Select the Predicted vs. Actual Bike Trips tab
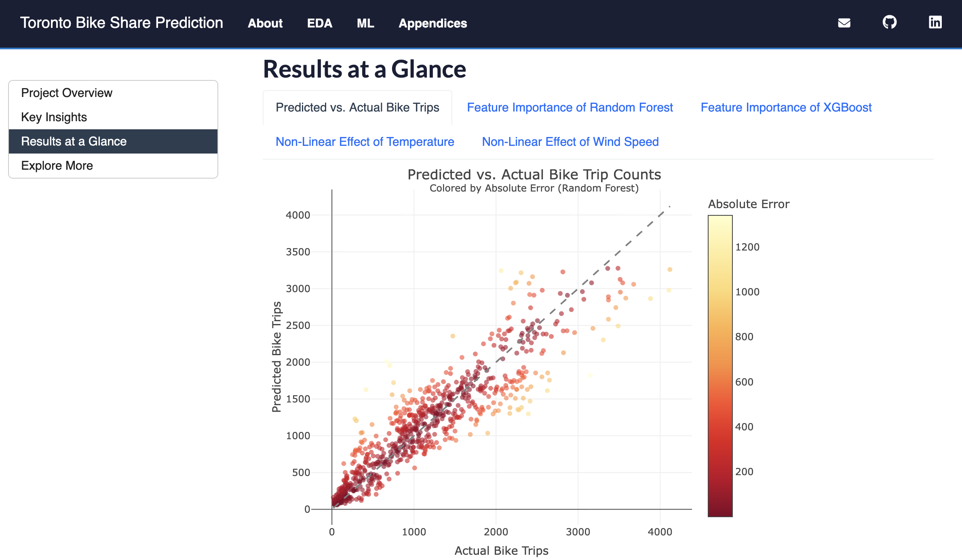Viewport: 962px width, 560px height. point(357,107)
